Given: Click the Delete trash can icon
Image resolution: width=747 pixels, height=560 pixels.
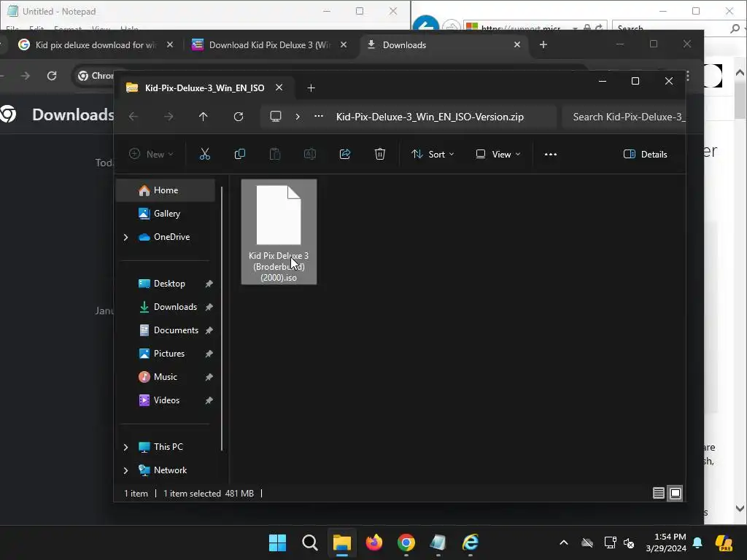Looking at the screenshot, I should point(379,154).
